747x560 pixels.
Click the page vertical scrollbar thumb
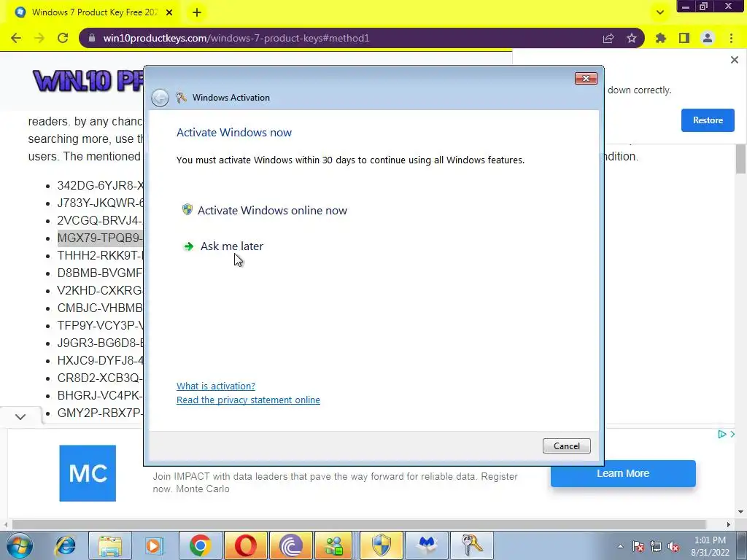click(x=740, y=159)
